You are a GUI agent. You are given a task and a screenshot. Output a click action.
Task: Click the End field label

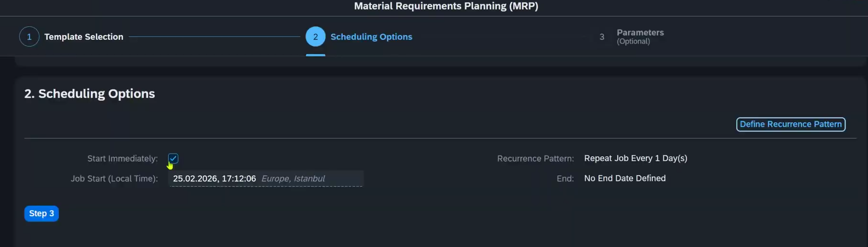click(x=565, y=179)
